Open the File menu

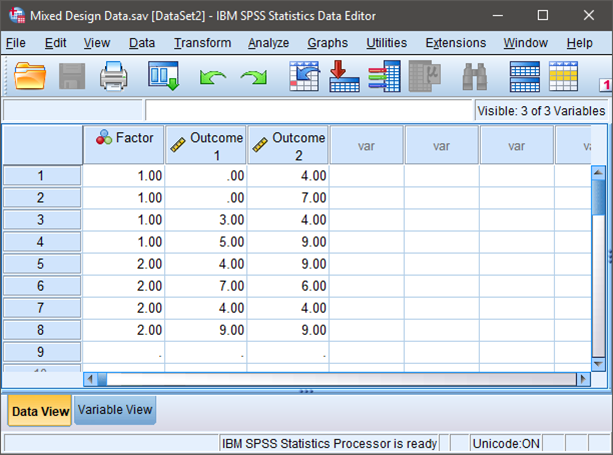[16, 43]
